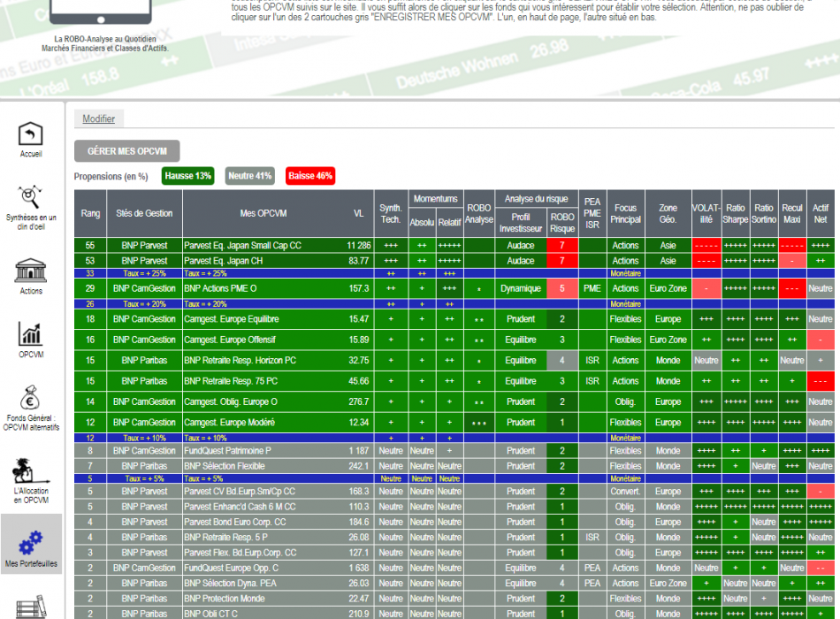
Task: Select BNP Retraite Resp. Horizon PC fund
Action: tap(240, 361)
